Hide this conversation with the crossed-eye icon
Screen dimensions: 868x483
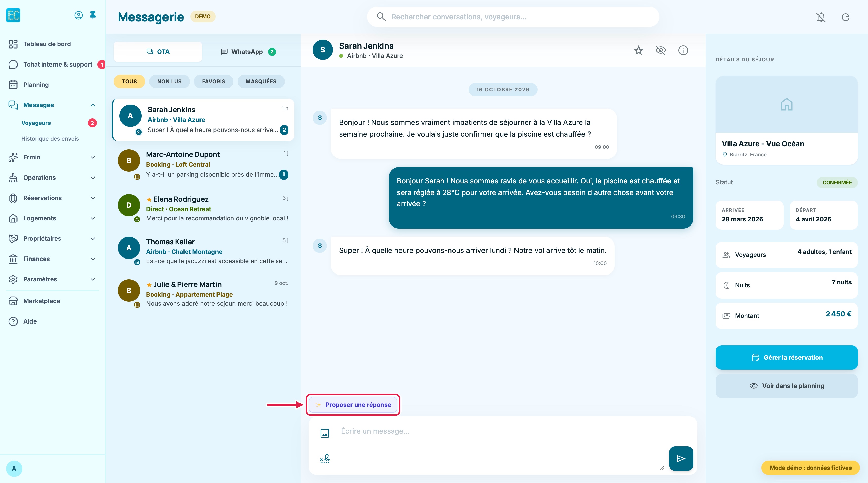pyautogui.click(x=661, y=50)
